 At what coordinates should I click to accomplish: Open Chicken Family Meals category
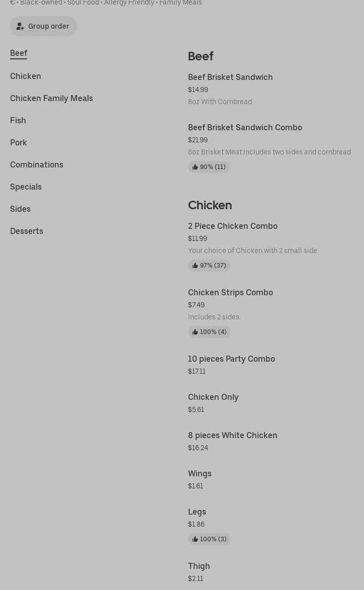(51, 98)
